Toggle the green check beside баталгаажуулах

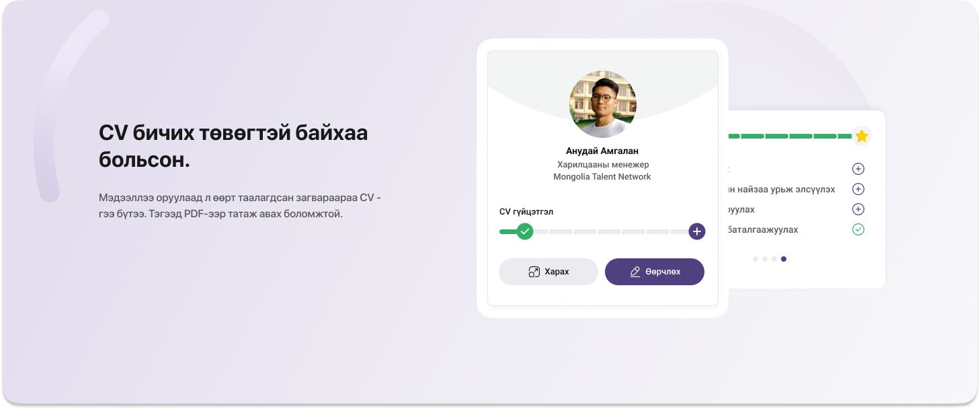858,229
